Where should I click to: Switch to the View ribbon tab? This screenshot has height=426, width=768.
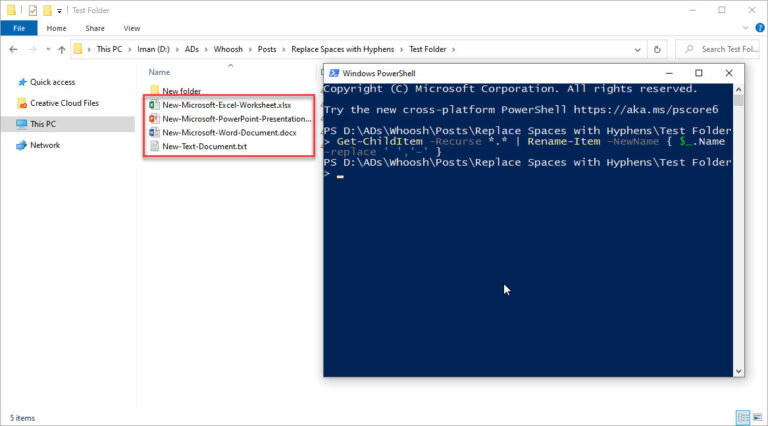click(131, 28)
